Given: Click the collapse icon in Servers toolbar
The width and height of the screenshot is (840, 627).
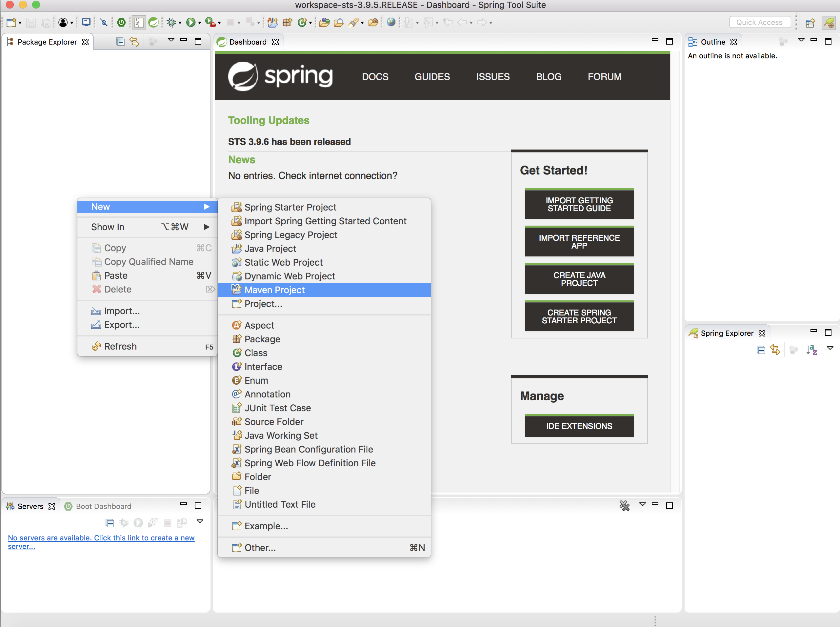Looking at the screenshot, I should click(110, 523).
